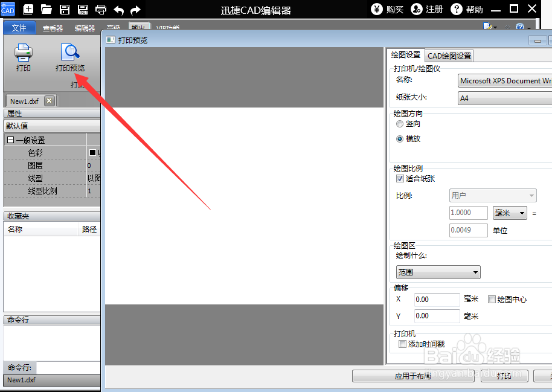Collapse the 一般设置 tree node
Viewport: 552px width, 392px height.
coord(10,140)
